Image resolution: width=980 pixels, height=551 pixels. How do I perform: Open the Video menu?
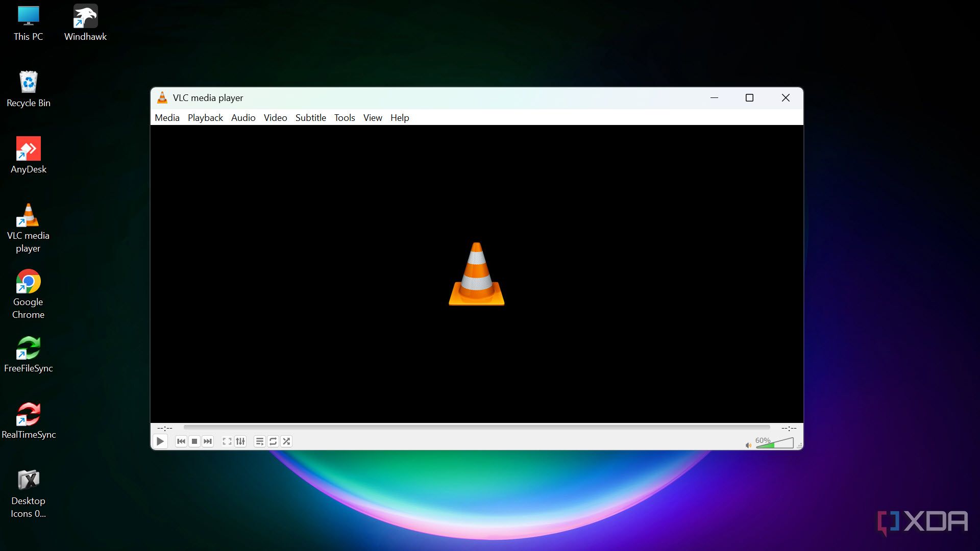pos(275,118)
